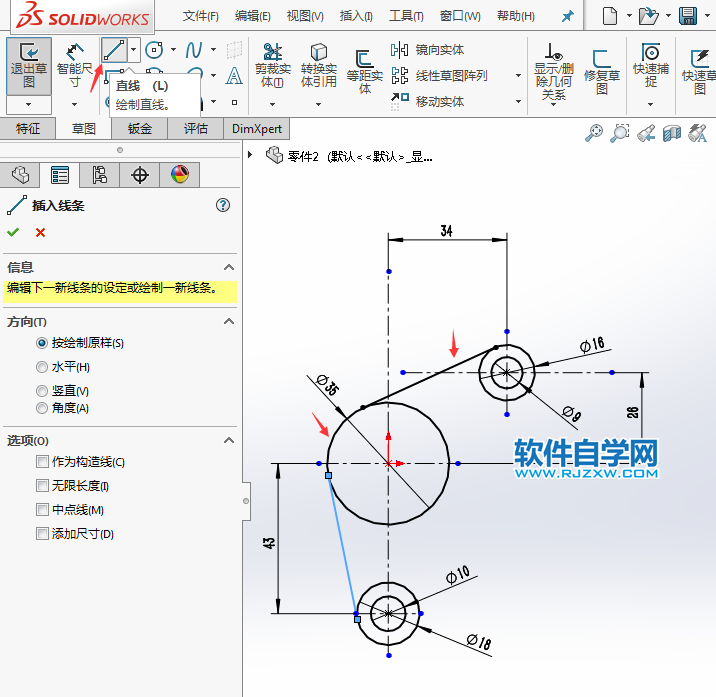Viewport: 716px width, 697px height.
Task: Click Linear Sketch Pattern (线性草图阵列)
Action: [x=439, y=76]
